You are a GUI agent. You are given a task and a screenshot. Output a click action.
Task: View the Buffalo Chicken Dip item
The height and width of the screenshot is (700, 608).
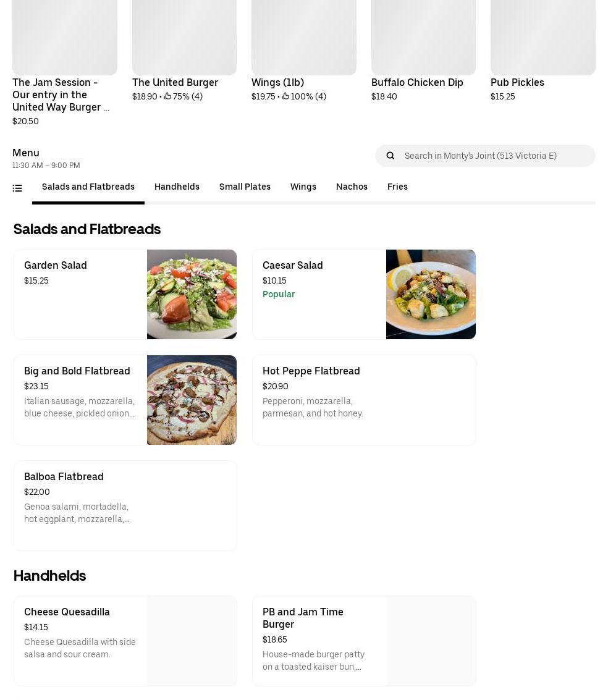pos(423,49)
